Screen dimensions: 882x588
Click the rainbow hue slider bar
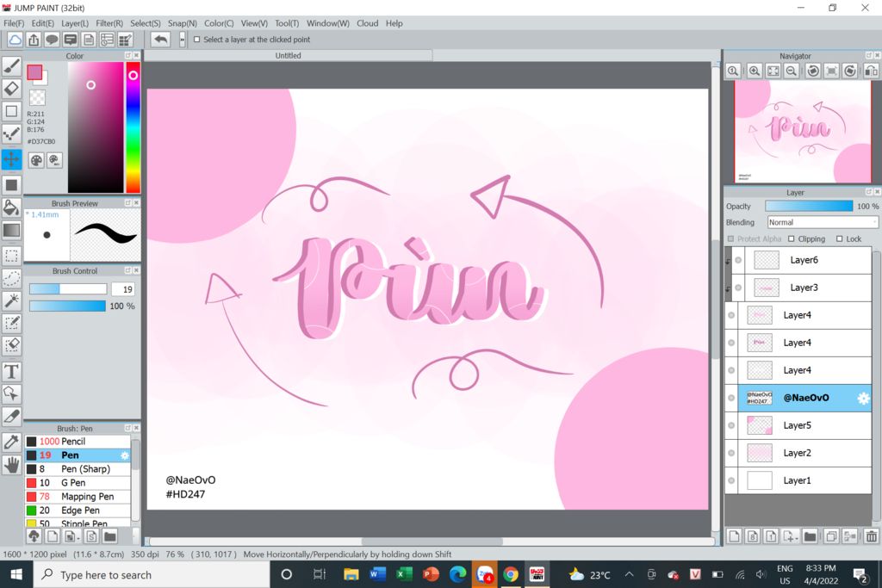(133, 127)
